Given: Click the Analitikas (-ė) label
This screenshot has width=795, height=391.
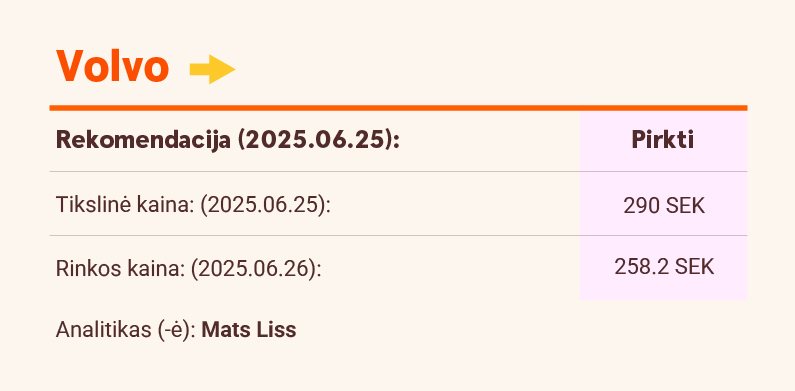Looking at the screenshot, I should 126,331.
